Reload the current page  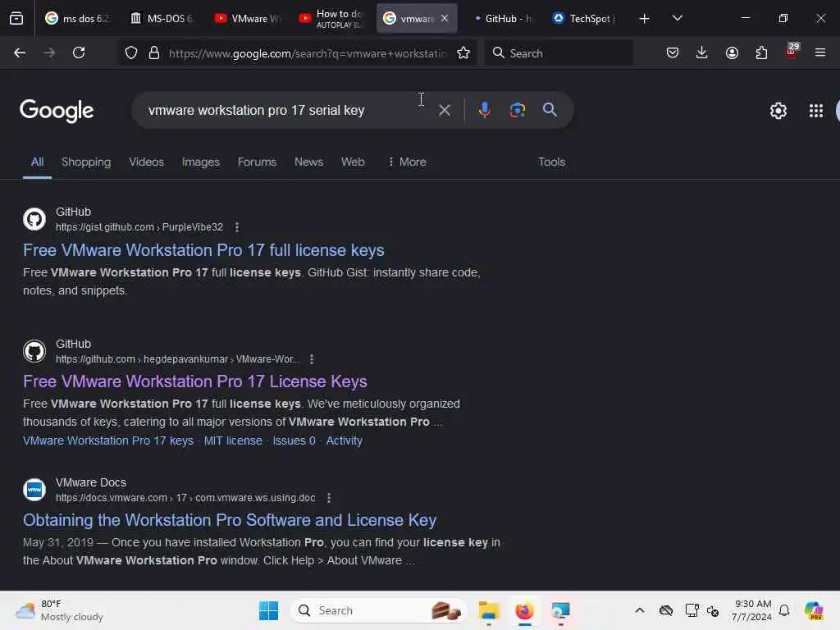coord(79,52)
